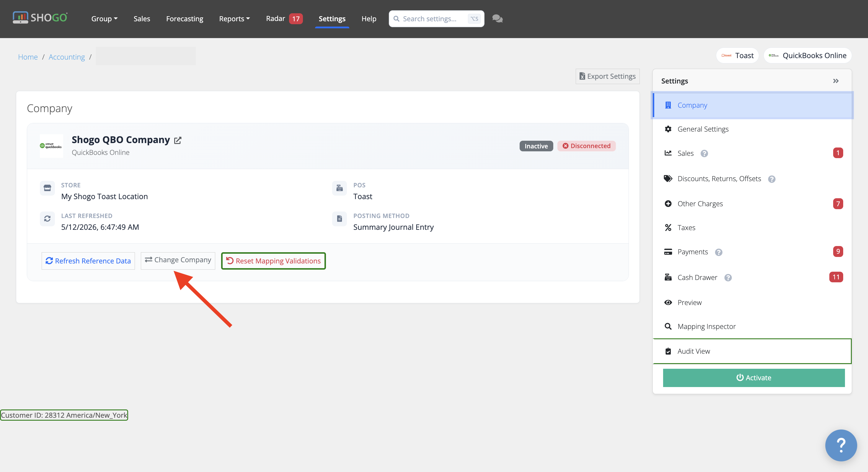
Task: Select Company in Settings sidebar
Action: tap(752, 105)
